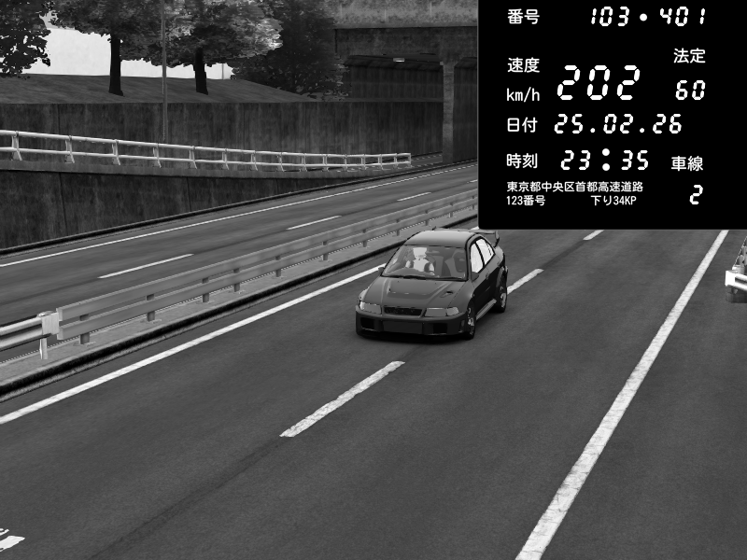Select the 車線 lane label
This screenshot has width=747, height=560.
687,163
